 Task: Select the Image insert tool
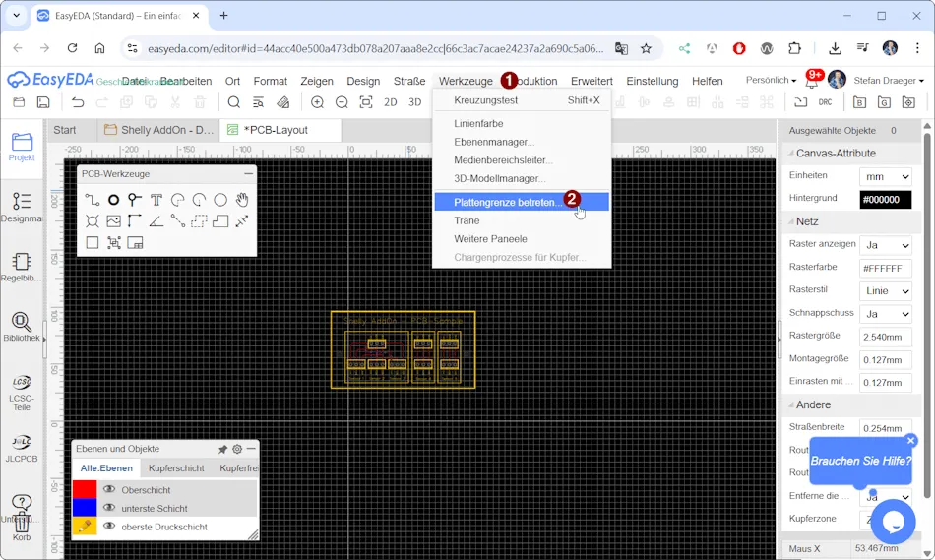point(114,221)
